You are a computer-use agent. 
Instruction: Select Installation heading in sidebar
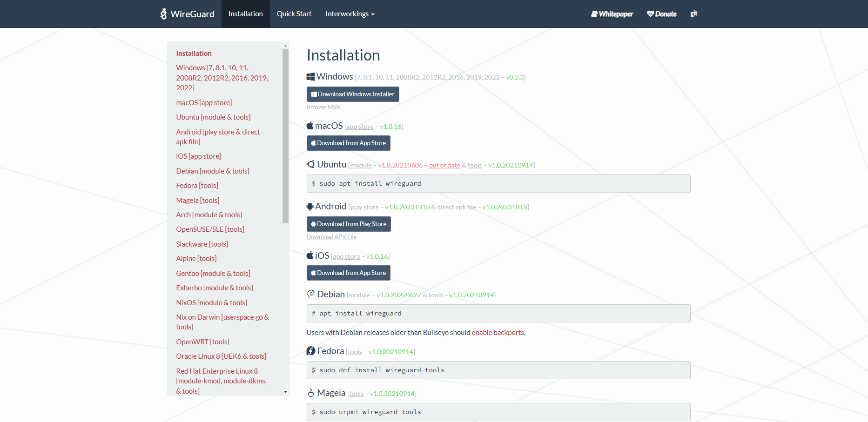(x=194, y=54)
